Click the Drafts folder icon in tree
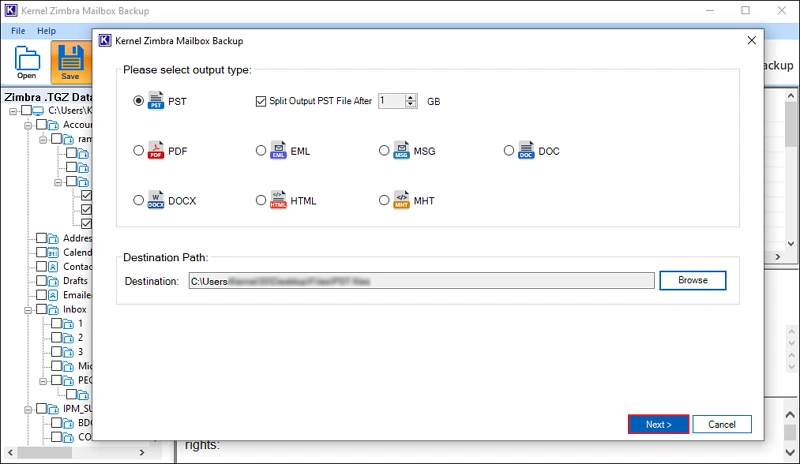This screenshot has width=800, height=464. 54,281
